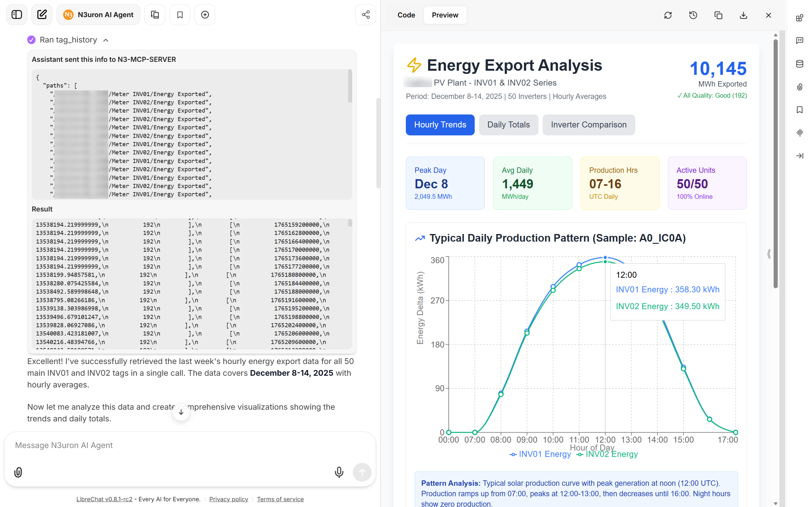Toggle INV02 Energy series in chart legend

pyautogui.click(x=607, y=454)
